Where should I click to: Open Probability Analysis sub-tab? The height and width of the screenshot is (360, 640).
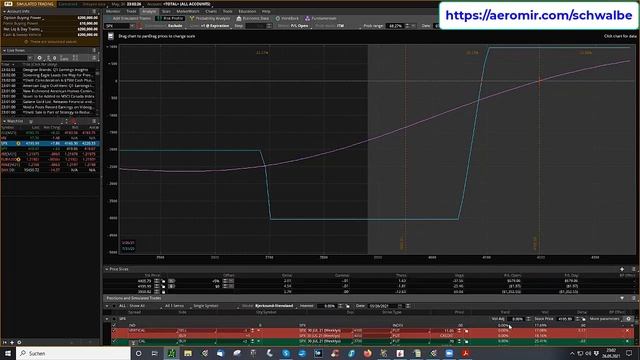(x=210, y=18)
